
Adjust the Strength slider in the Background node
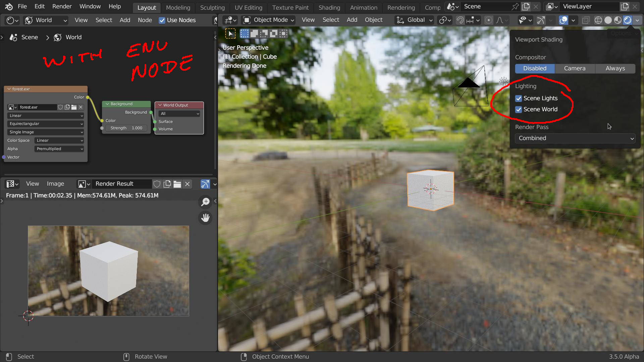point(126,128)
